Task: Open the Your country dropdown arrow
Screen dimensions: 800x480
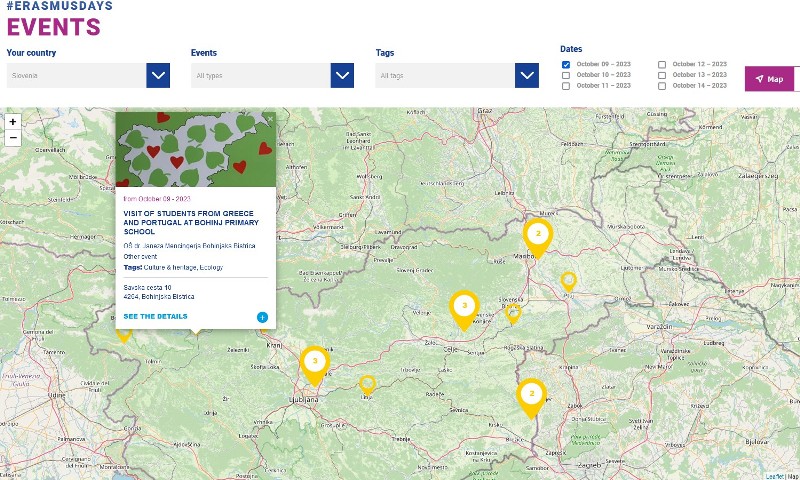Action: click(x=158, y=75)
